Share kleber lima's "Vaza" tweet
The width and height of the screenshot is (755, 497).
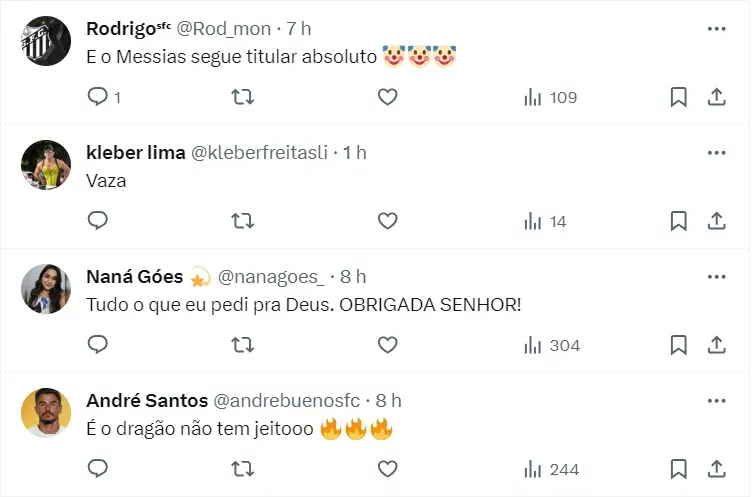(x=716, y=221)
